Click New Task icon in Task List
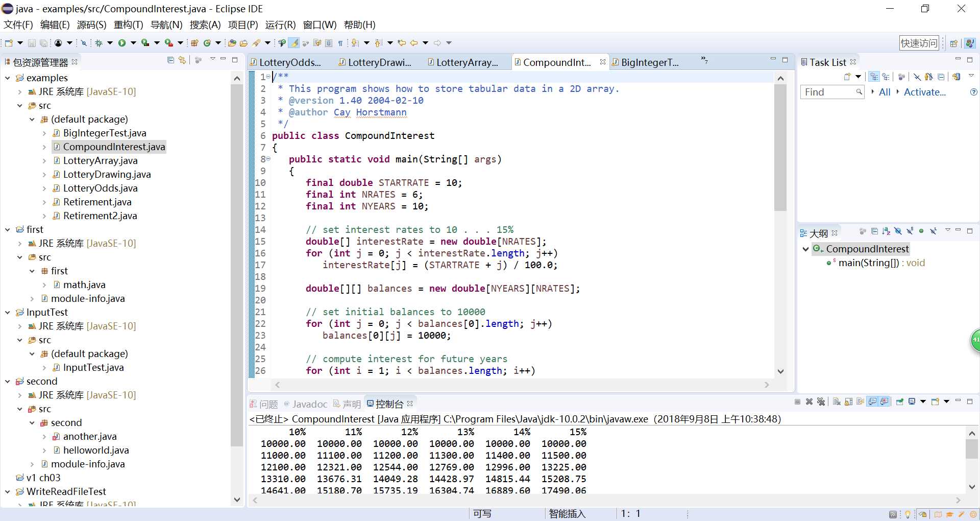Viewport: 980px width, 521px height. (x=847, y=77)
